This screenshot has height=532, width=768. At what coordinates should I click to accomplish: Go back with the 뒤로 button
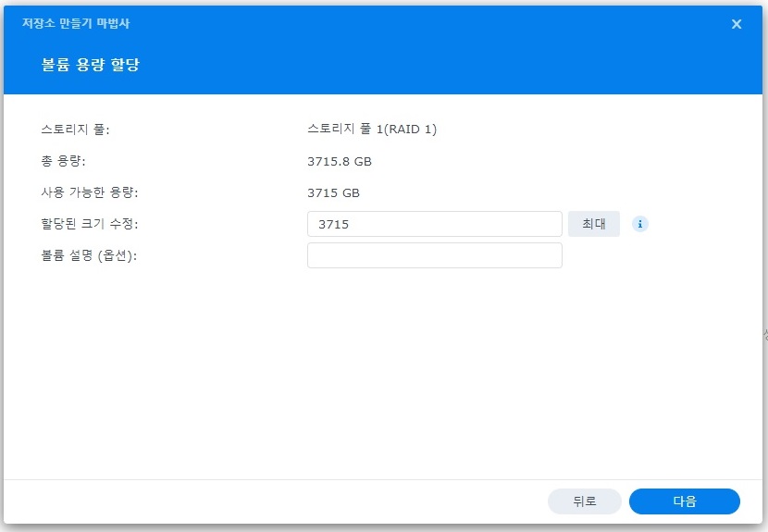pos(584,501)
